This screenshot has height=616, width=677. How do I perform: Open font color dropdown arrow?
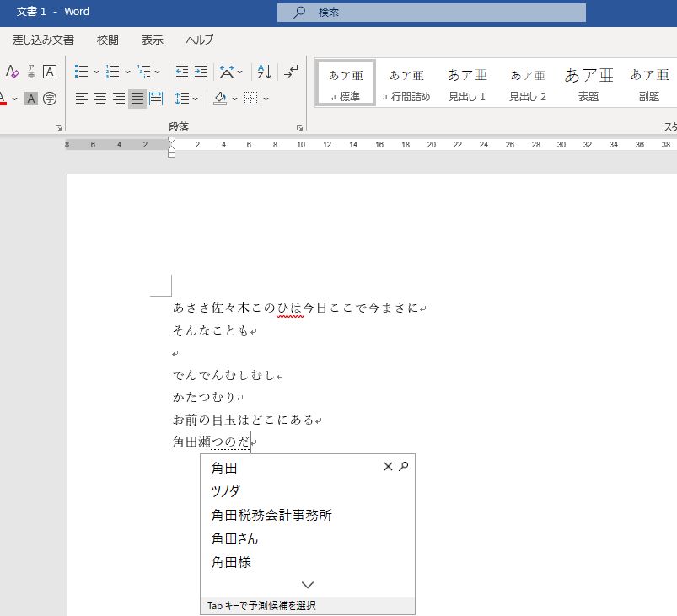[x=14, y=99]
